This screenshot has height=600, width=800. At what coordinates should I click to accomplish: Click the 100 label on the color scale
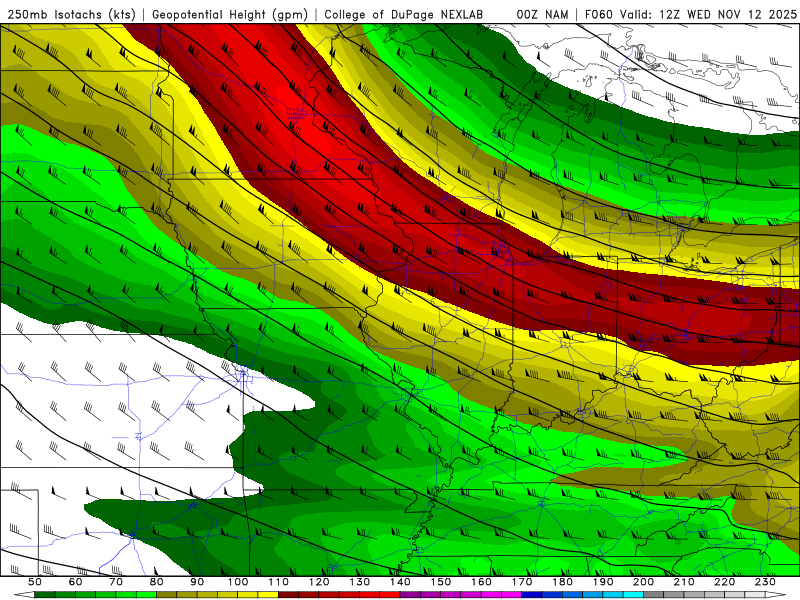coord(238,582)
